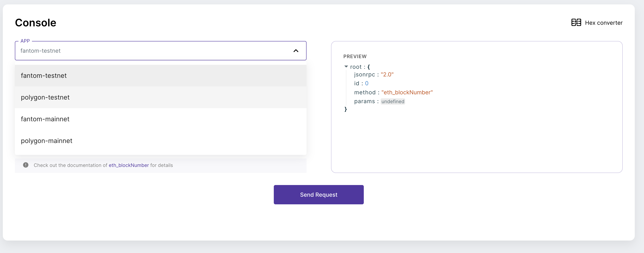The image size is (644, 253).
Task: Click the params undefined badge
Action: [393, 101]
